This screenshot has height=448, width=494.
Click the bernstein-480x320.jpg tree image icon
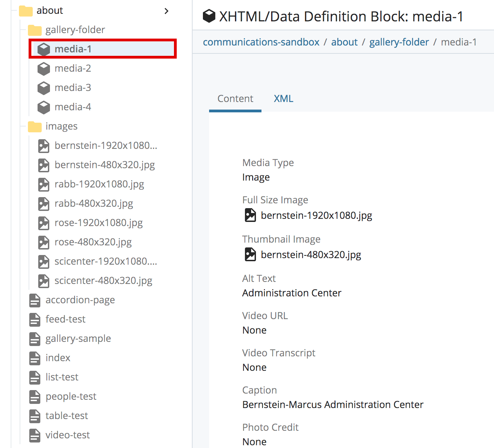[x=44, y=165]
